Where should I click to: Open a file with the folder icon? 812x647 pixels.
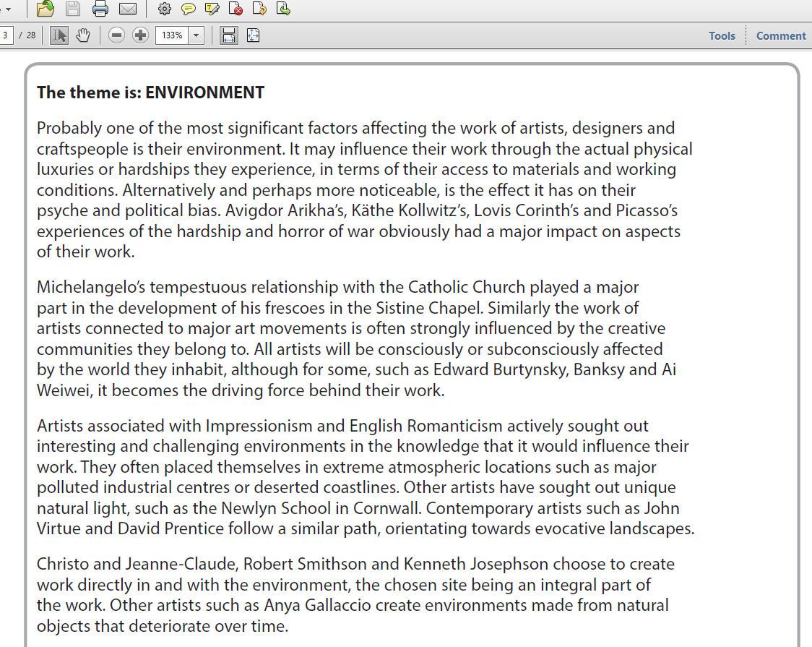[x=45, y=8]
